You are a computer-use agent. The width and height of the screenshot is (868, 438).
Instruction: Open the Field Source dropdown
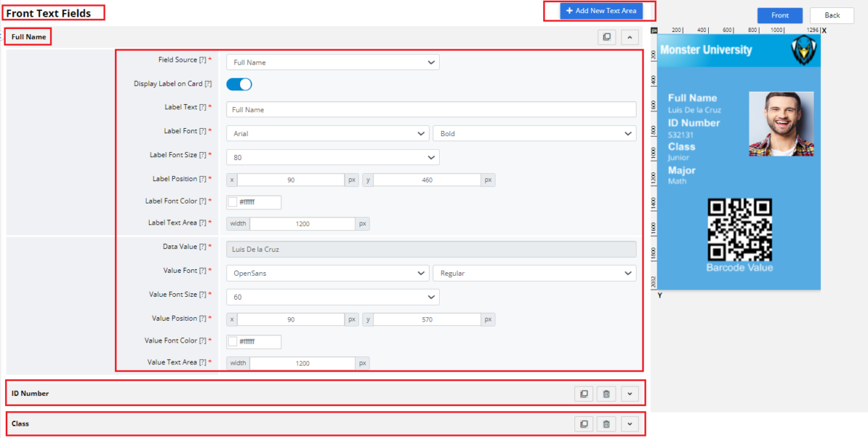coord(332,62)
